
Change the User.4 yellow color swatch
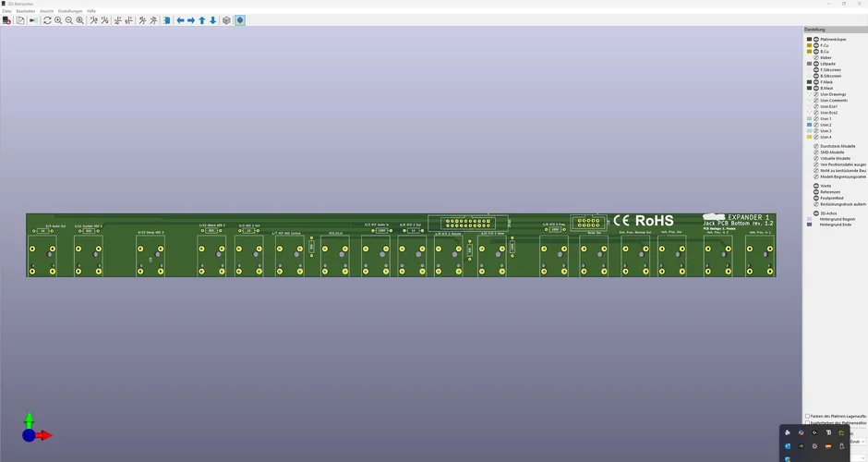tap(809, 137)
